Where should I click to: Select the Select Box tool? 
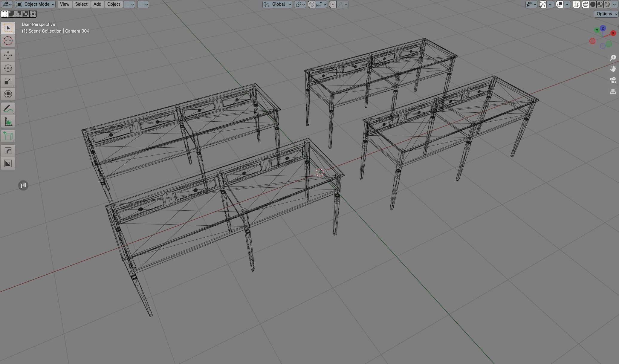pos(8,28)
